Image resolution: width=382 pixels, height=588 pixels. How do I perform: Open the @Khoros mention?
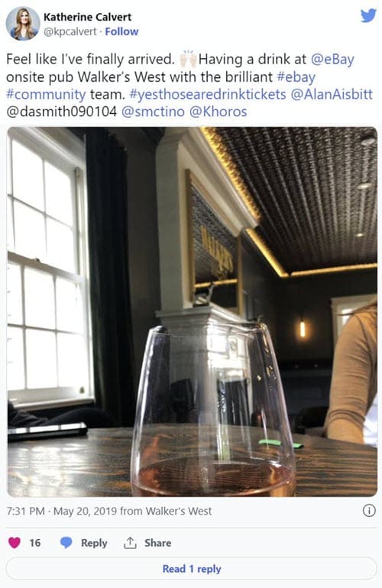tap(219, 112)
